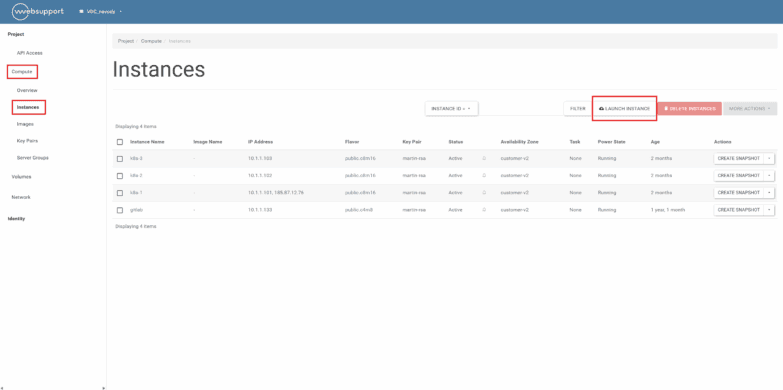This screenshot has height=390, width=783.
Task: Click the Task column header
Action: click(x=574, y=142)
